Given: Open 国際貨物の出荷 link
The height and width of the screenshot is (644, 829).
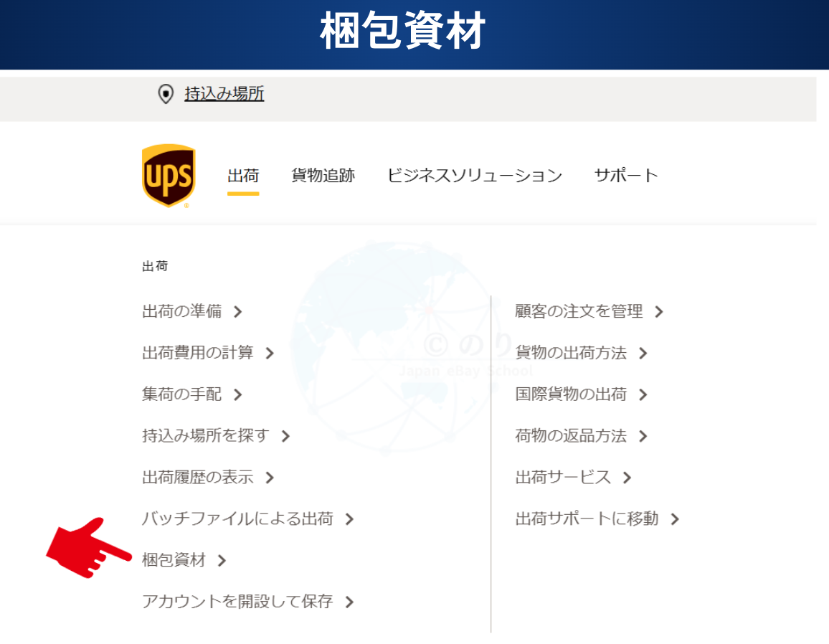Looking at the screenshot, I should (x=571, y=394).
